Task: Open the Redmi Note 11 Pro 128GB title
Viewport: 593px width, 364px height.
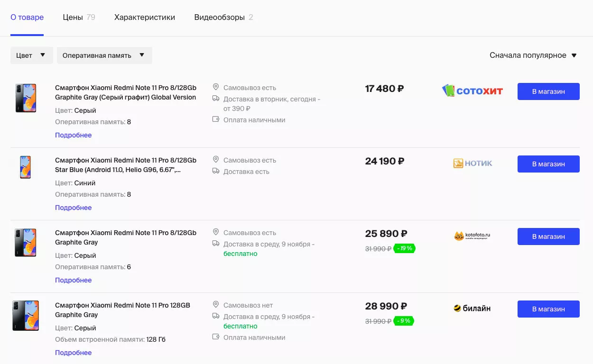Action: point(122,310)
